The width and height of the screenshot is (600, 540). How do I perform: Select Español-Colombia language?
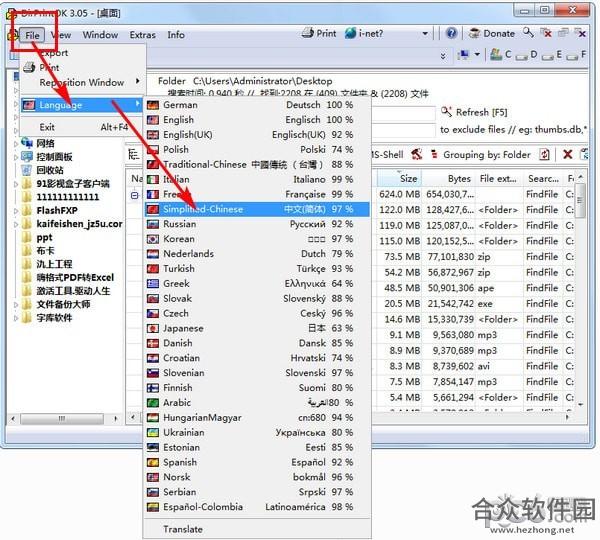(256, 507)
